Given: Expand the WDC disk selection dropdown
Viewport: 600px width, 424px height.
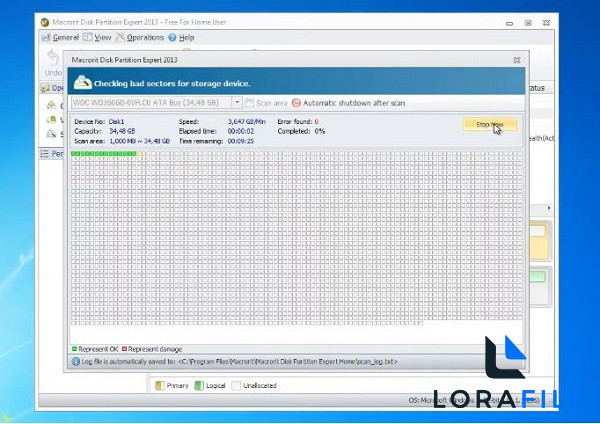Looking at the screenshot, I should 237,103.
